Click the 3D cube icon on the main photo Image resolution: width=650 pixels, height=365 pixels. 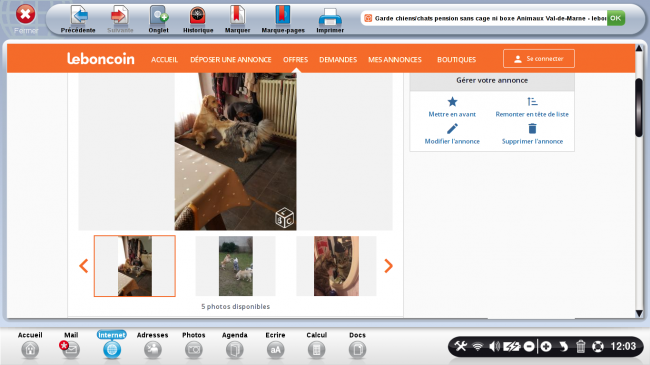[284, 217]
